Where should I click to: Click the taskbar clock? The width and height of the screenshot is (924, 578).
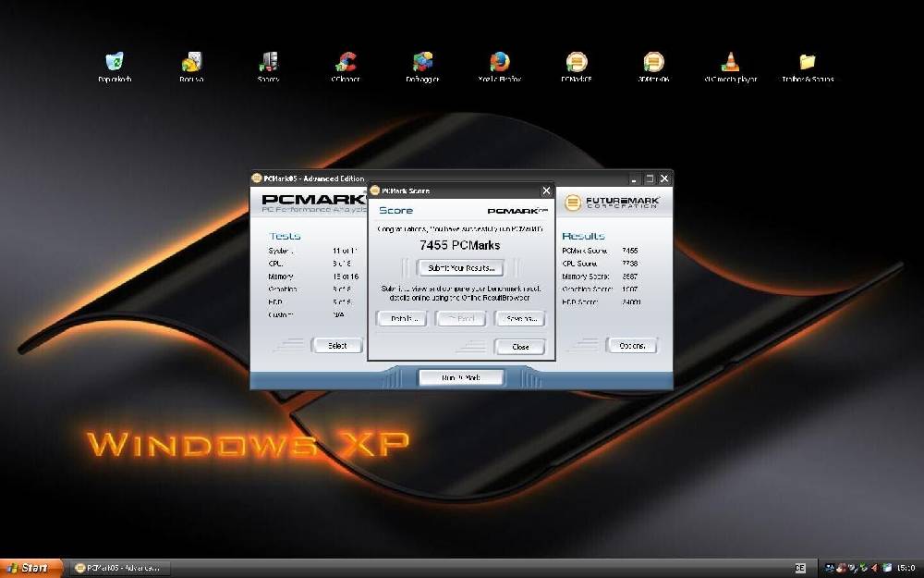(906, 568)
